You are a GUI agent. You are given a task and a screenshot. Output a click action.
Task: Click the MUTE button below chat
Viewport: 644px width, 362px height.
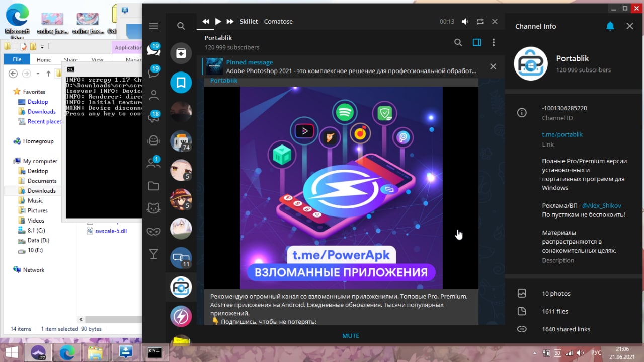(x=351, y=336)
